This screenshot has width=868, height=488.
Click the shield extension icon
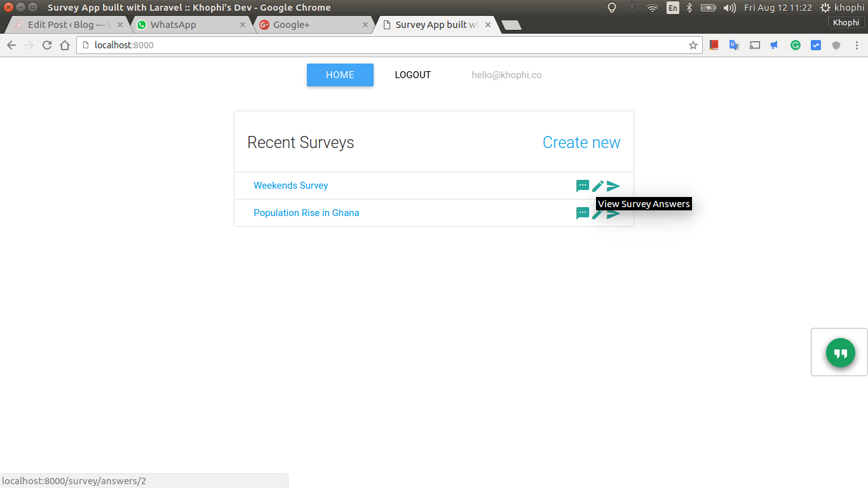pyautogui.click(x=836, y=45)
